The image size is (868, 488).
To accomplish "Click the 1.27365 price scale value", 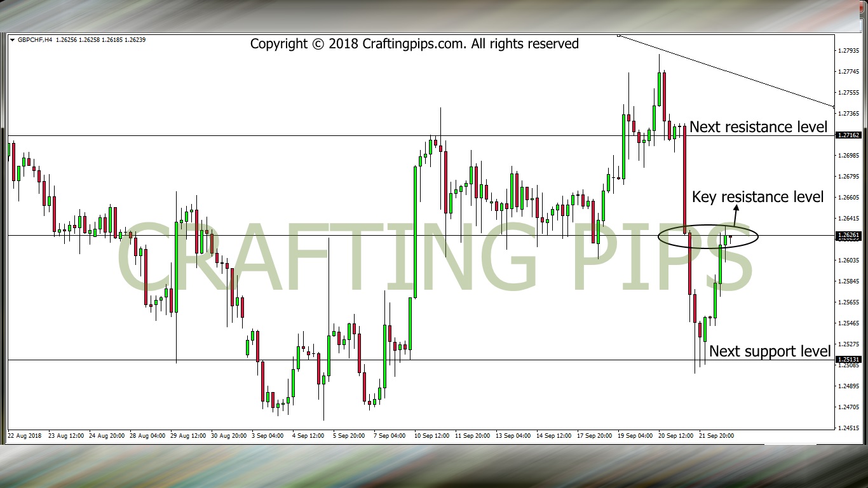I will point(850,113).
